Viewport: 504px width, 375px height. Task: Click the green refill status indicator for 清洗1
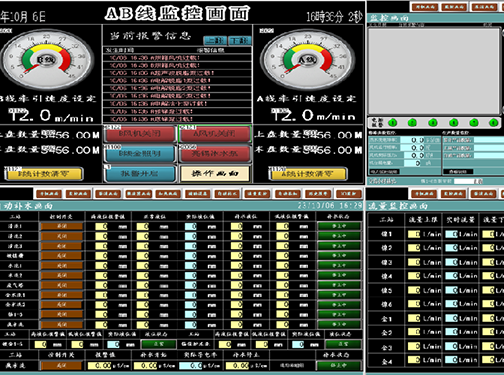339,226
